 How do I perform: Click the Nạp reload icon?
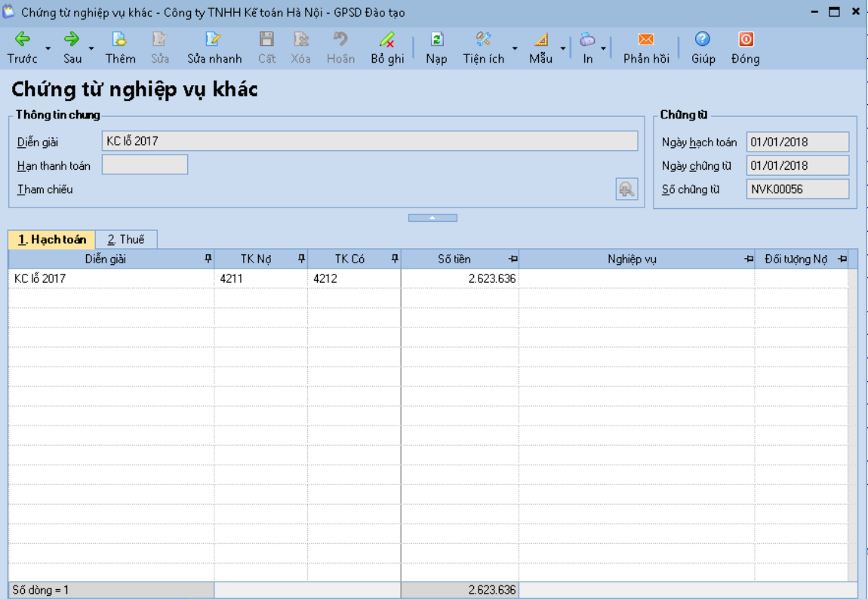click(x=436, y=39)
